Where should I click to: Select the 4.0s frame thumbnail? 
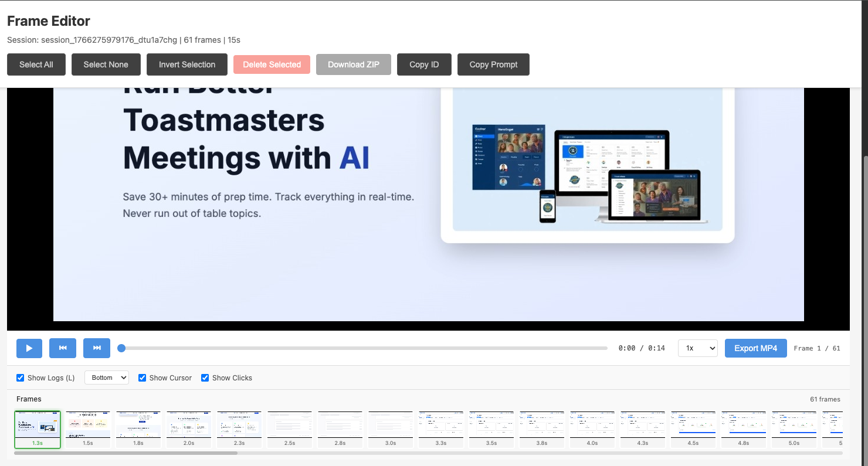point(592,429)
